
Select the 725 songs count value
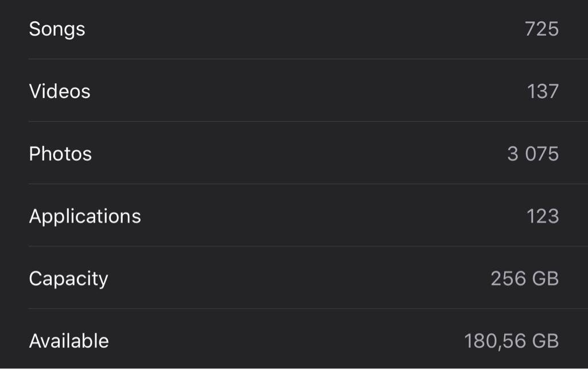click(542, 29)
